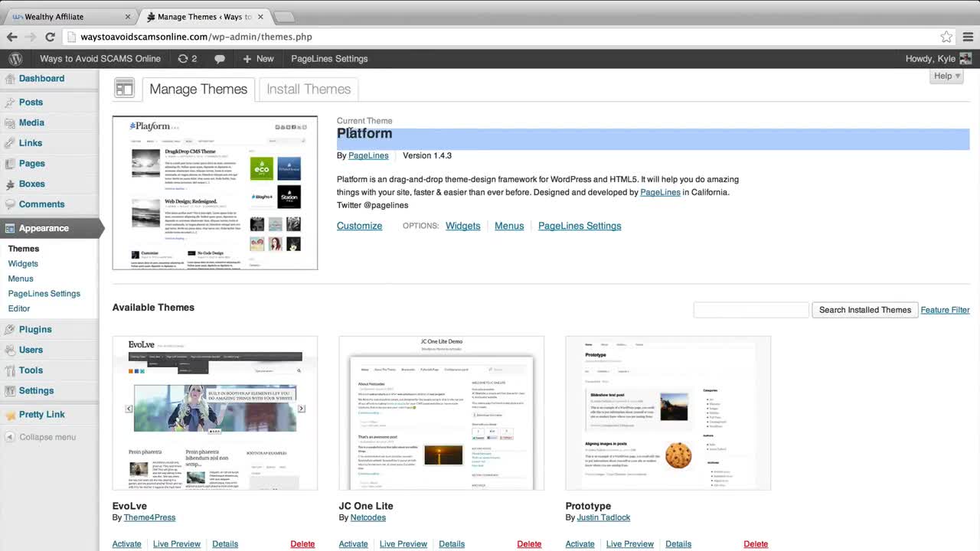This screenshot has height=551, width=980.
Task: View Details of the Prototype theme
Action: pyautogui.click(x=678, y=544)
